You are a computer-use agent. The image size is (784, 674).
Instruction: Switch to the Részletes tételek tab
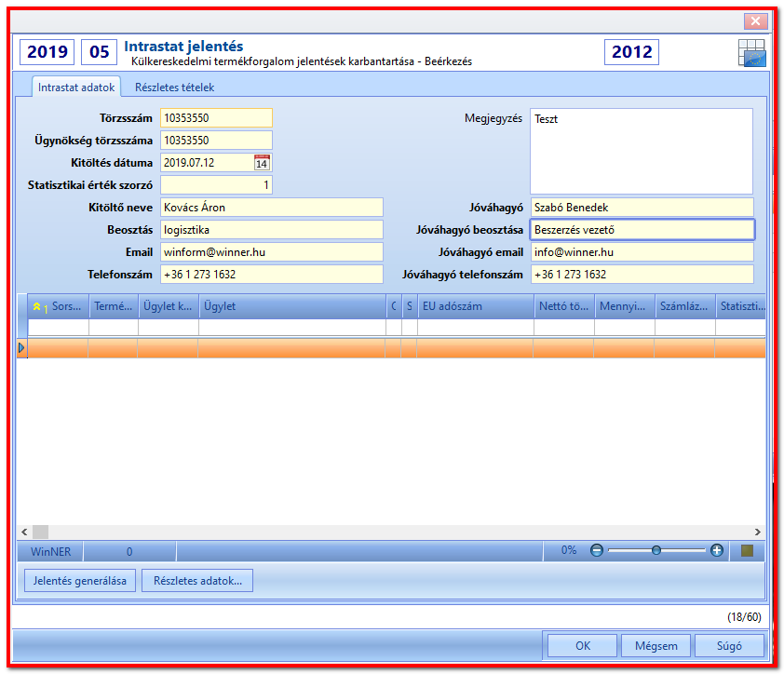pos(174,88)
